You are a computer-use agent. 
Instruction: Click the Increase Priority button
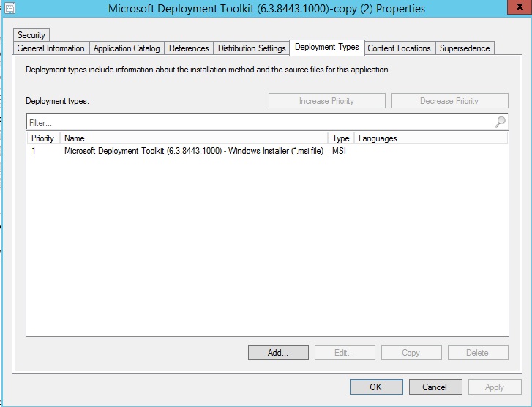pyautogui.click(x=326, y=101)
